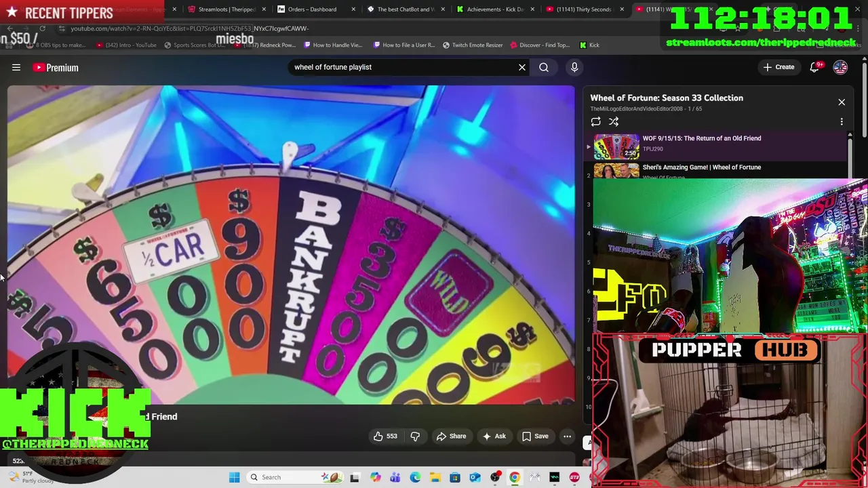Open '(342) Intro - YouTube' bookmark
The image size is (868, 488).
point(126,45)
